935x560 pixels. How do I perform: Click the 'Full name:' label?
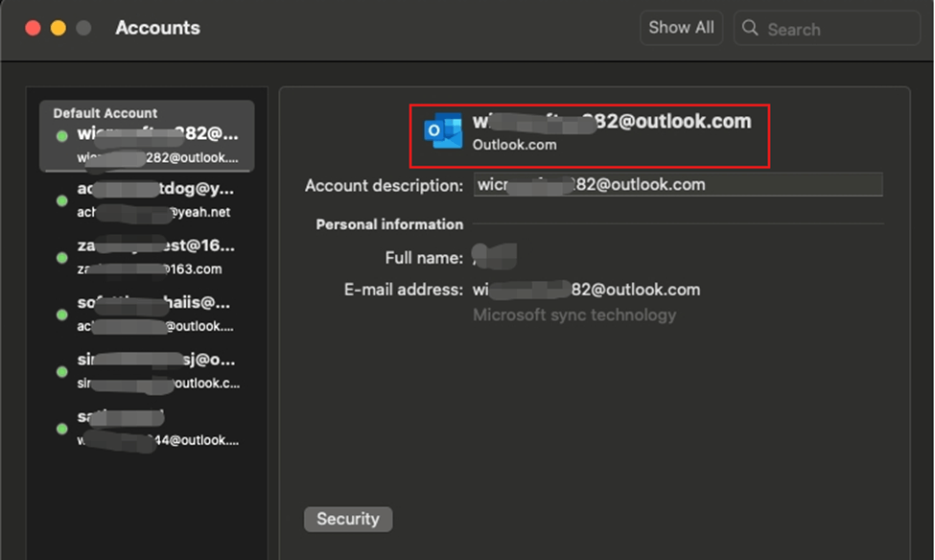(424, 258)
